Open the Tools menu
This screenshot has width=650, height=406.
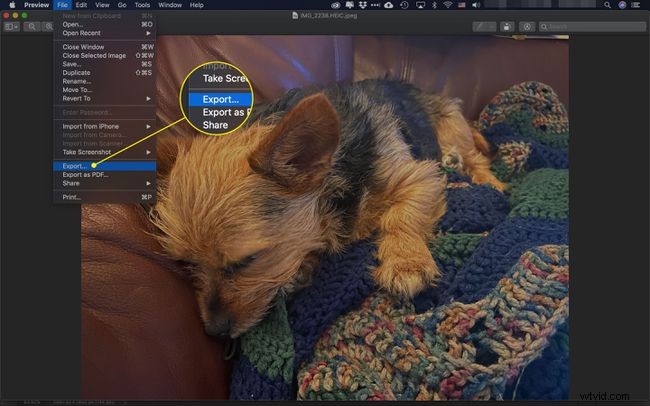pos(142,5)
